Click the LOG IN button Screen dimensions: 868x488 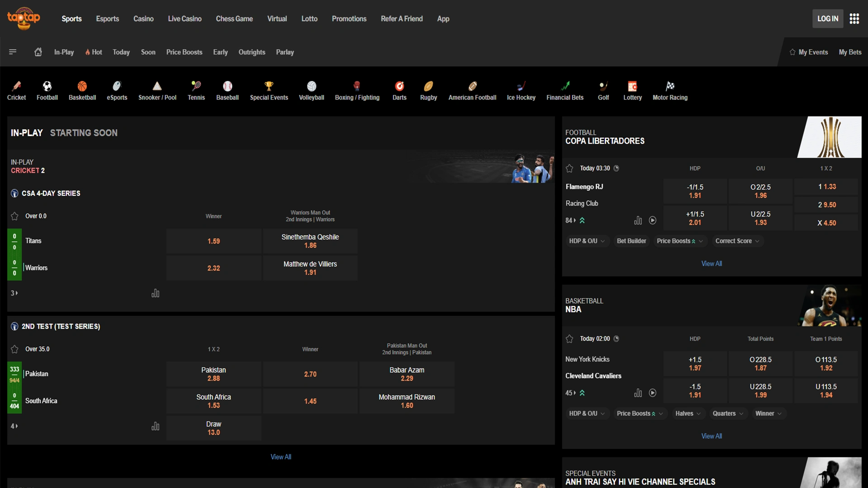827,19
